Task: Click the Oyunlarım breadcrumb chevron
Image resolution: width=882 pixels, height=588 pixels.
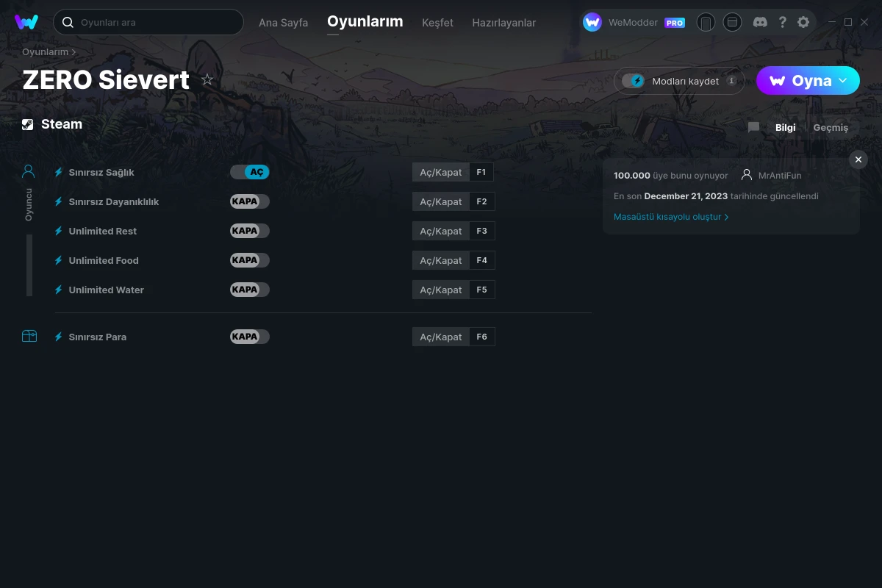Action: pos(73,52)
